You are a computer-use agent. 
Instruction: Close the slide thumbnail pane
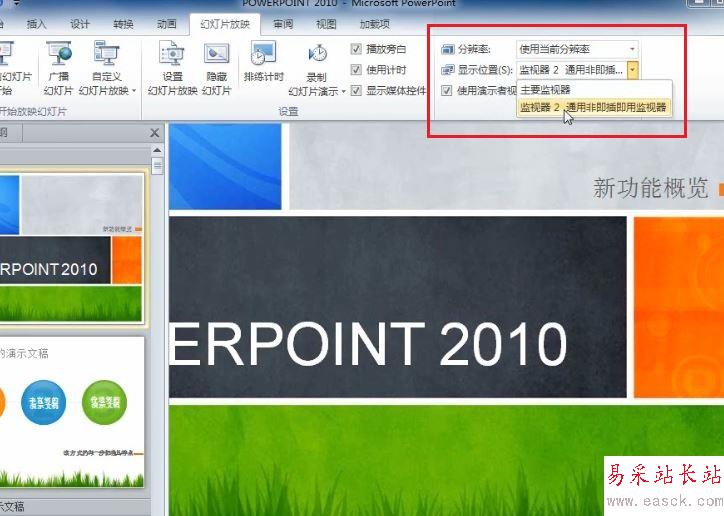click(x=155, y=133)
